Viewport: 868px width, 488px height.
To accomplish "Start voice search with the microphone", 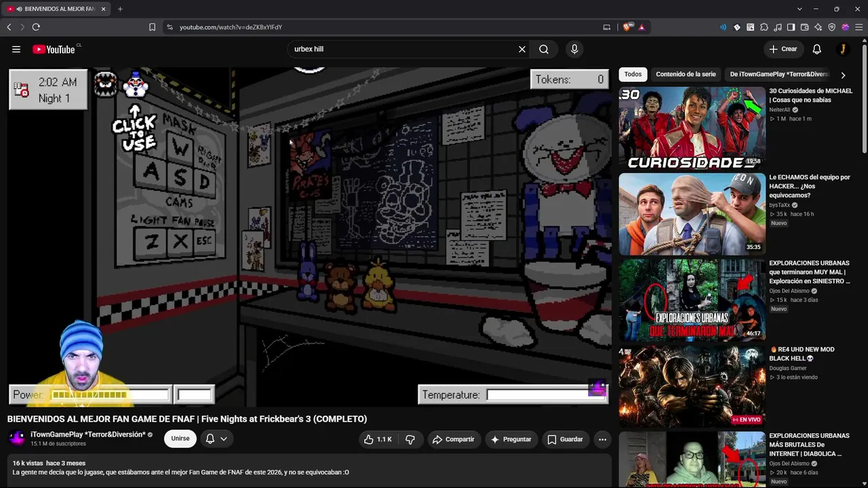I will click(x=574, y=49).
